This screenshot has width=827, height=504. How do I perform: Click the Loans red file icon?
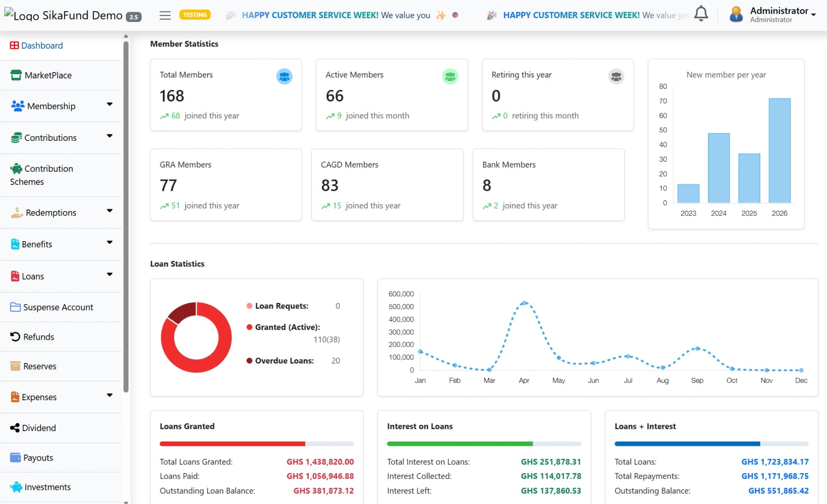coord(15,276)
